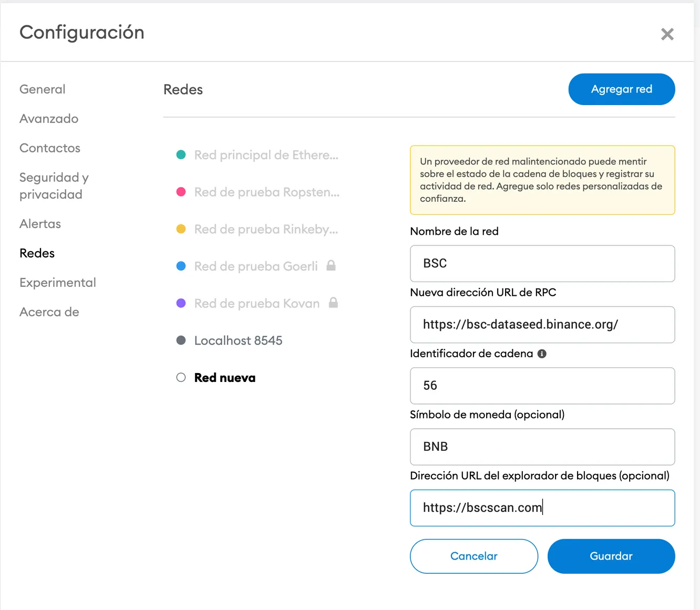Viewport: 700px width, 610px height.
Task: Click the green Ethereum mainnet network dot
Action: click(x=181, y=154)
